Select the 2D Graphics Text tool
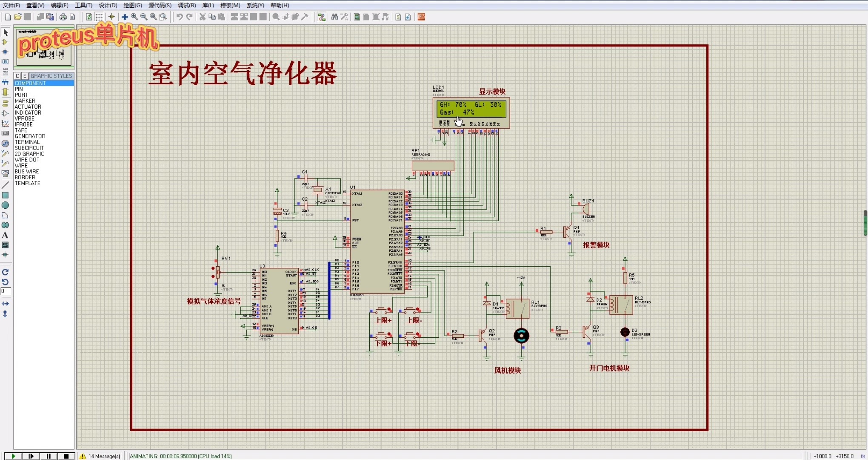The width and height of the screenshot is (868, 460). [5, 235]
